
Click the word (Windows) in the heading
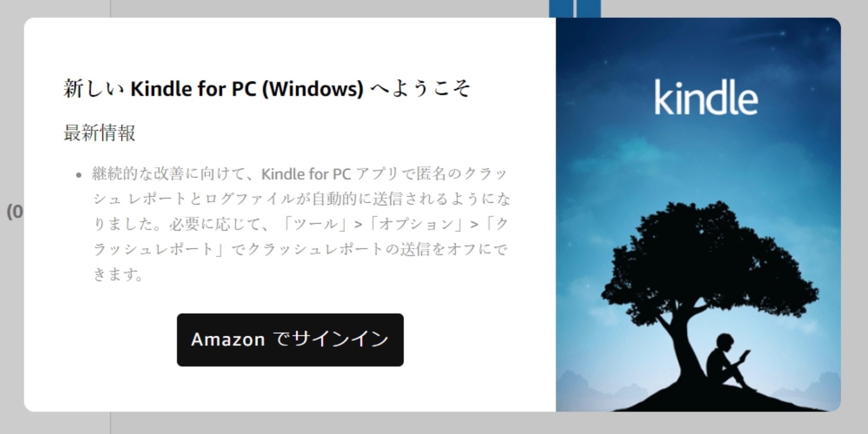(x=313, y=89)
